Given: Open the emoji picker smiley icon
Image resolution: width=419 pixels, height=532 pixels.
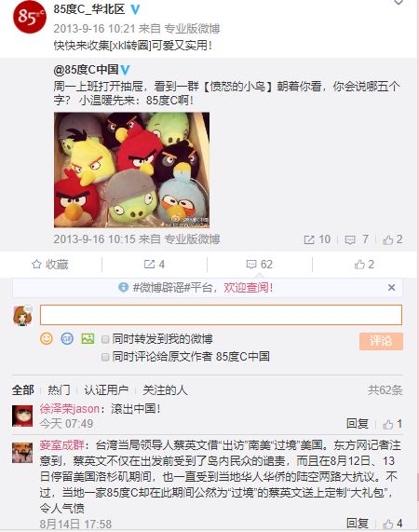Looking at the screenshot, I should [47, 338].
